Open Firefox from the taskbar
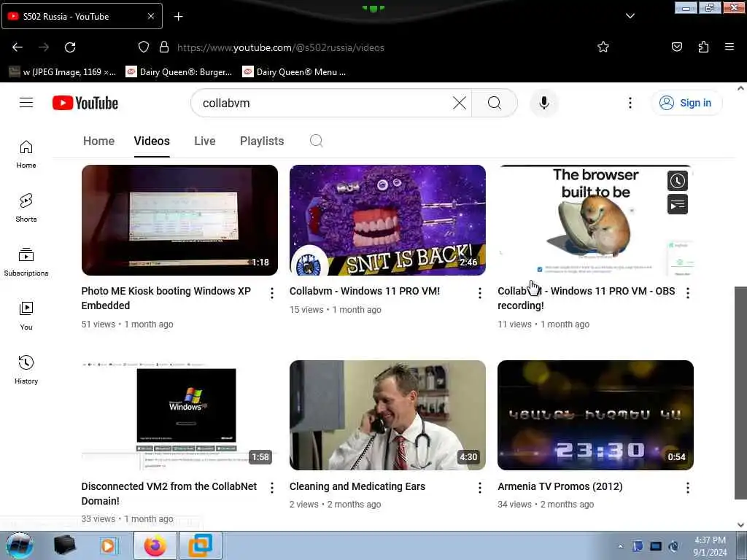Viewport: 747px width, 560px height. tap(155, 545)
